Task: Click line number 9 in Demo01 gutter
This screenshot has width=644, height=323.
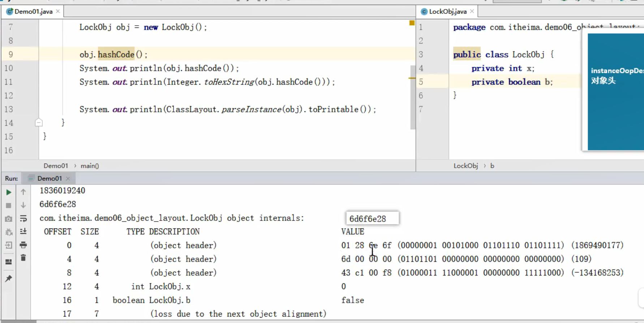Action: click(11, 54)
